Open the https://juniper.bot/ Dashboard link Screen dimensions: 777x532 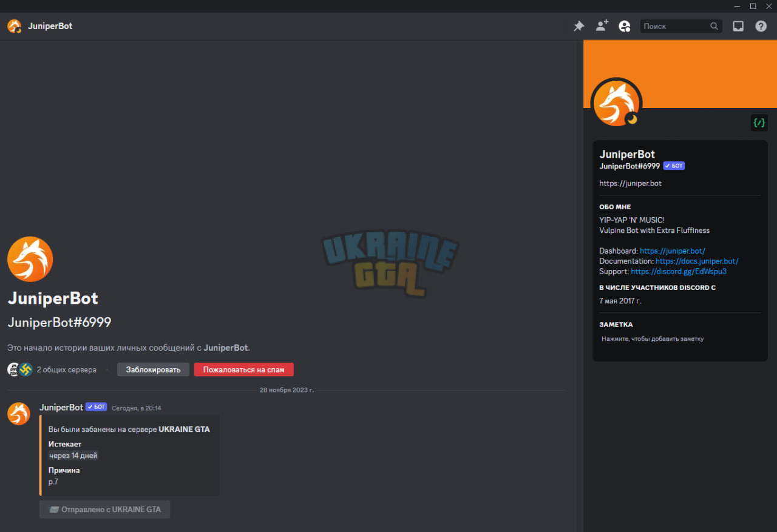pyautogui.click(x=673, y=251)
